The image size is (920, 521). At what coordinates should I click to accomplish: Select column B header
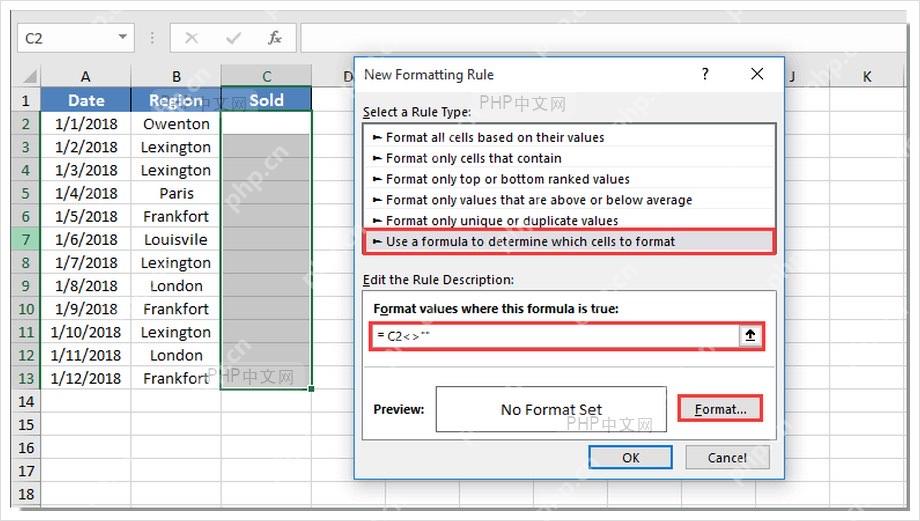[x=176, y=76]
